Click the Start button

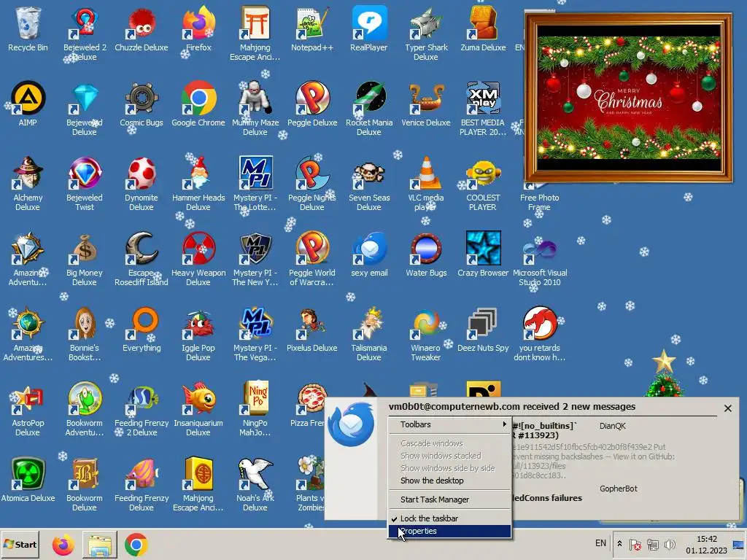point(20,544)
